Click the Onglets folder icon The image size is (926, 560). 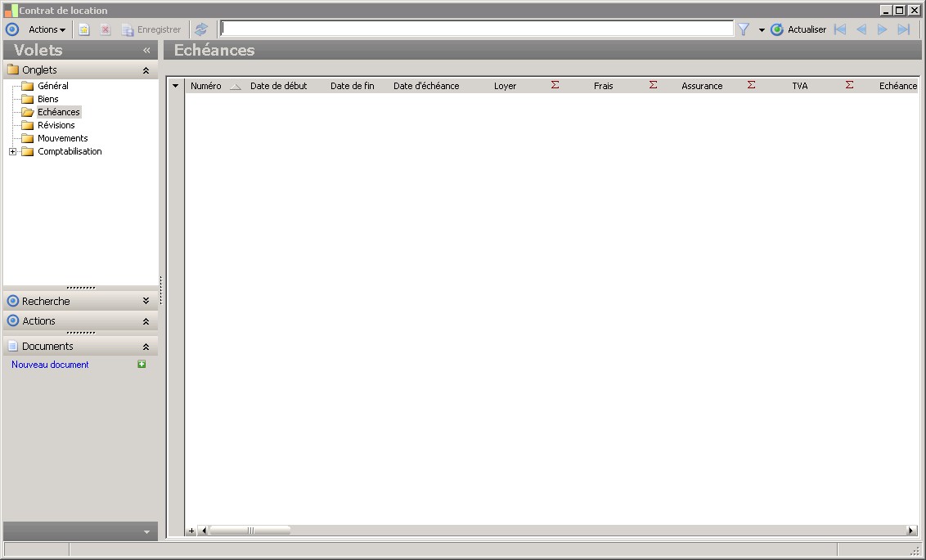coord(13,70)
